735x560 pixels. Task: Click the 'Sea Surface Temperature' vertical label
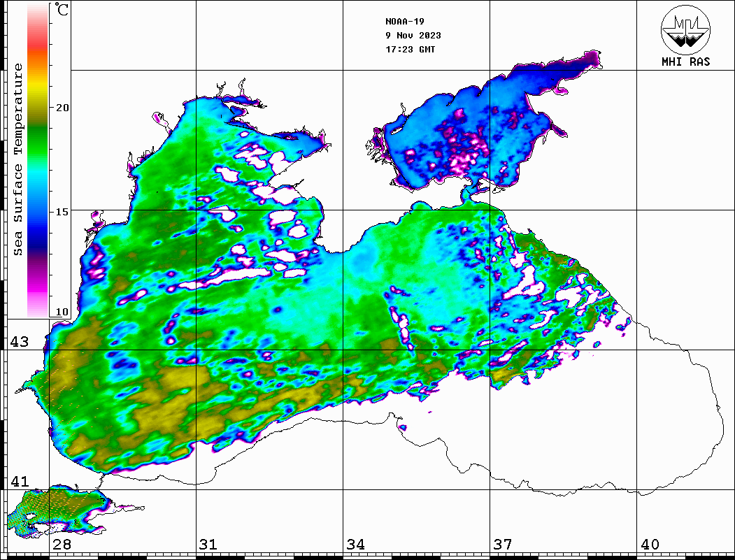[17, 159]
